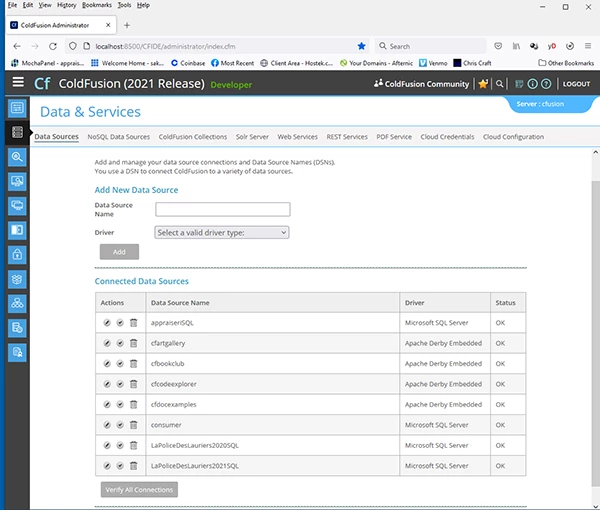Close the ColdFusion Administrator tab

(x=108, y=25)
